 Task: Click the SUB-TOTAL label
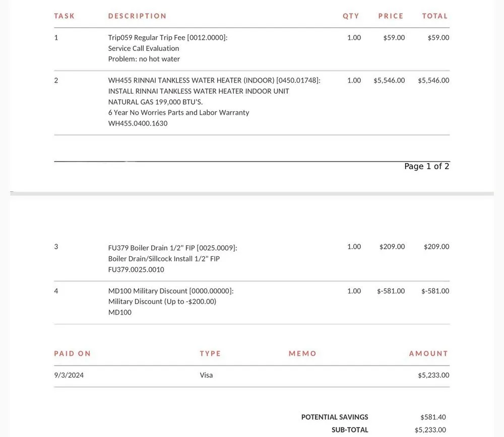pyautogui.click(x=350, y=430)
